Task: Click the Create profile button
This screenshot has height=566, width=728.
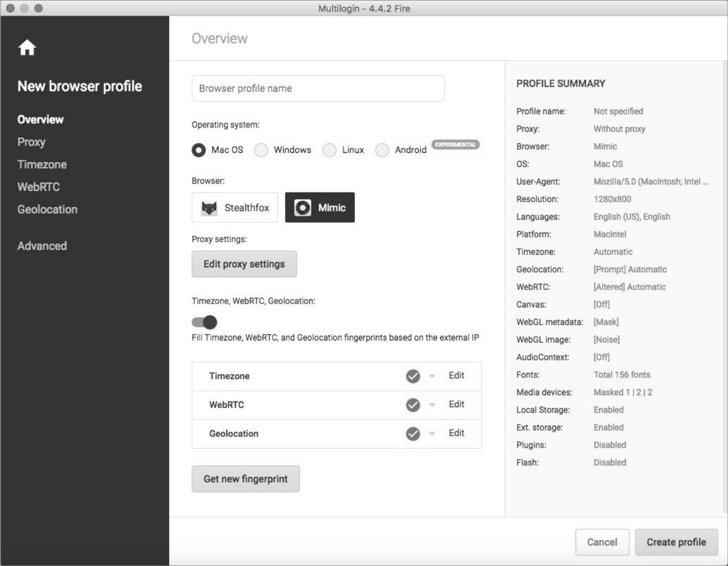Action: 676,542
